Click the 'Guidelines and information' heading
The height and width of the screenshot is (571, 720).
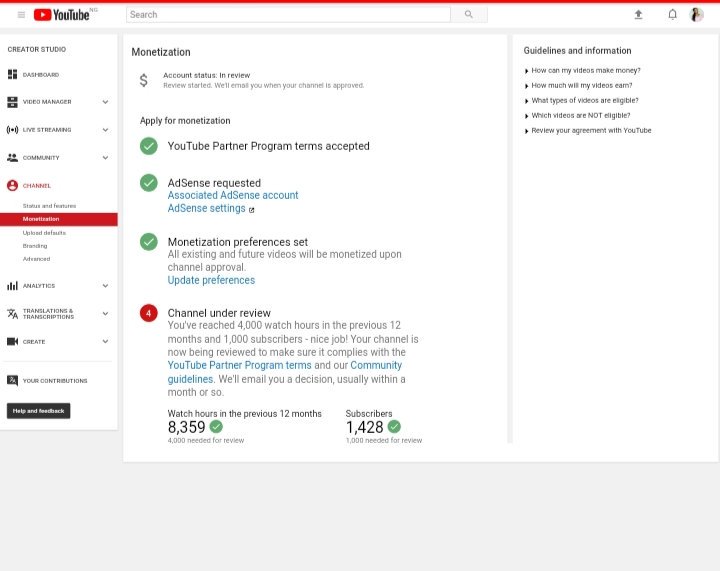(578, 51)
